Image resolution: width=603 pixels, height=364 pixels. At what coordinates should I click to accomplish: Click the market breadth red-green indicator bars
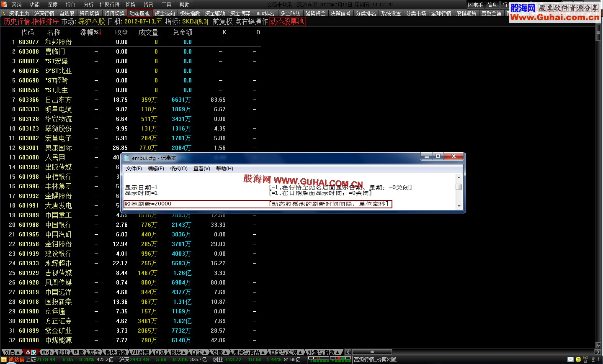pos(330,359)
